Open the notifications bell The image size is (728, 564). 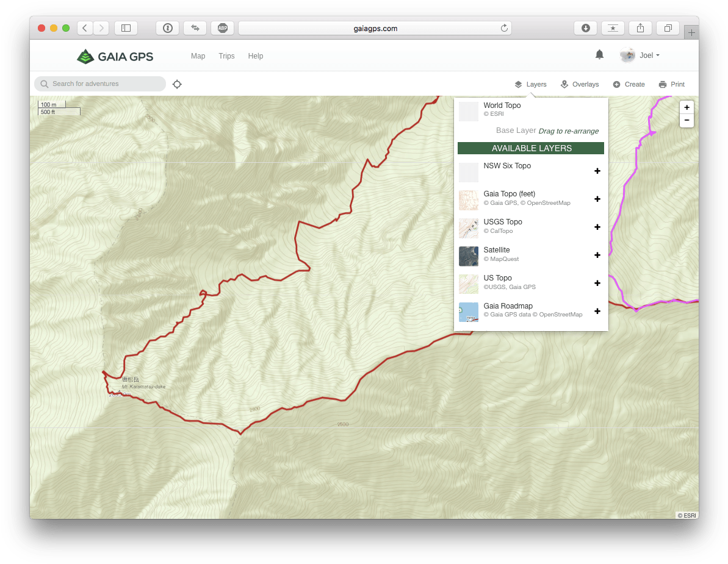pyautogui.click(x=599, y=55)
